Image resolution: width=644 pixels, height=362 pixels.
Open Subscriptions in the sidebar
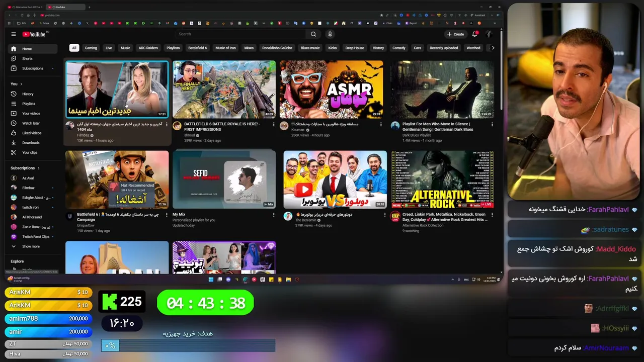[x=33, y=68]
